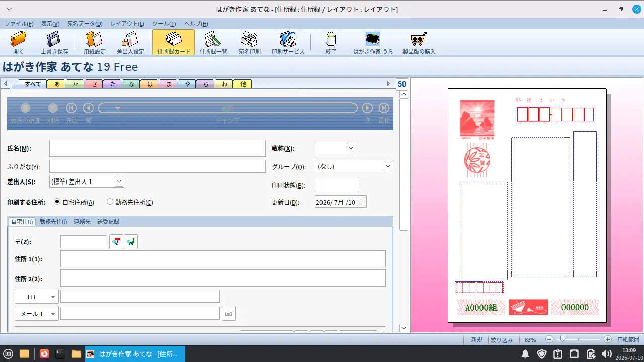Open the Linux Mint start menu
644x362 pixels.
[x=9, y=354]
